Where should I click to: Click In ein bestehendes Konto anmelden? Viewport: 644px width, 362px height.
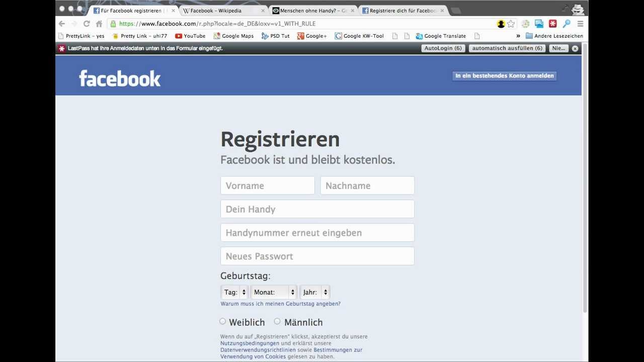click(505, 76)
